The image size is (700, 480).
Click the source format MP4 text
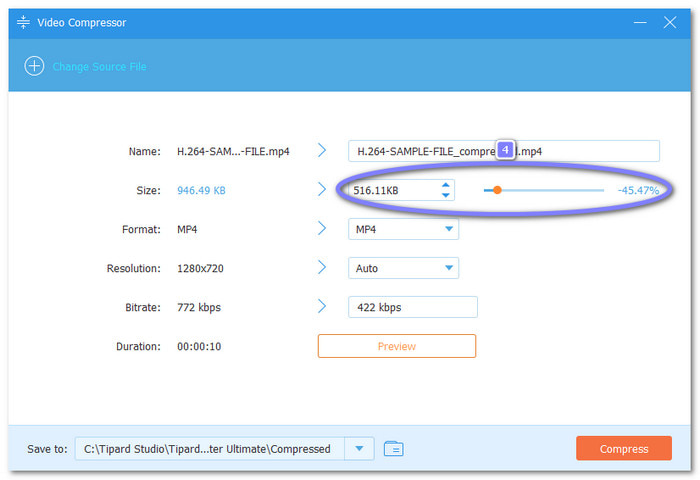[187, 230]
